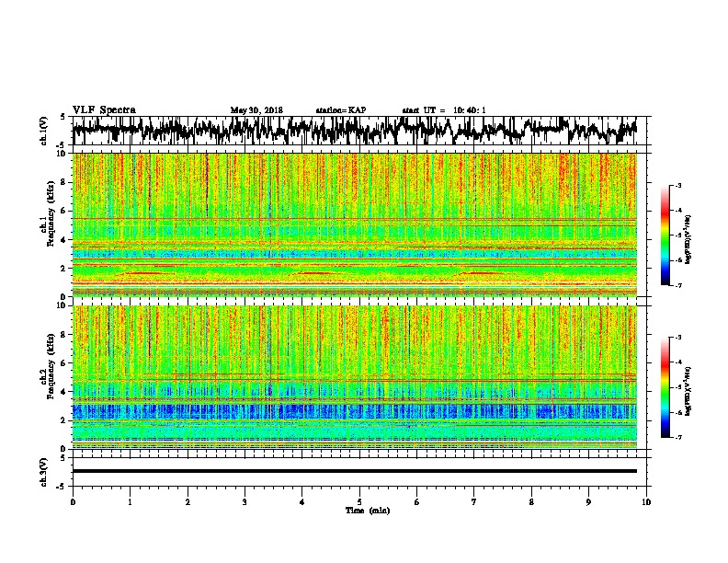Click the "ch.2 Frequency (kHz)" axis label
The height and width of the screenshot is (563, 728).
48,366
